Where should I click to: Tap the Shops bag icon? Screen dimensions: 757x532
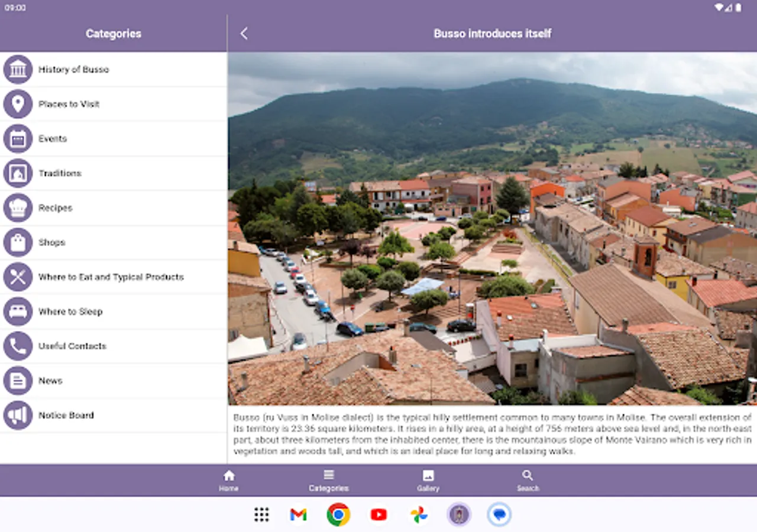pyautogui.click(x=18, y=242)
